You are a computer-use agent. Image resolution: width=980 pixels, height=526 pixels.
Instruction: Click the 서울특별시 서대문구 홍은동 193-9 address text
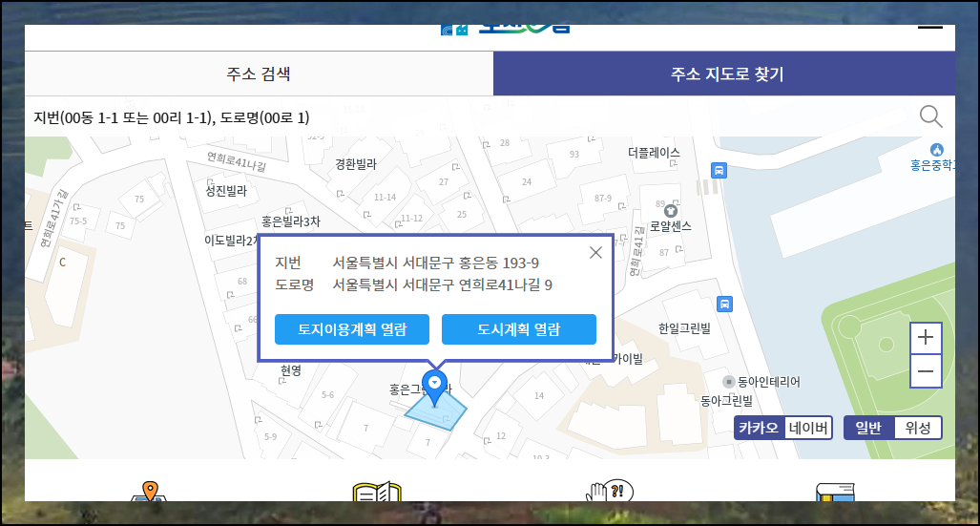point(436,263)
